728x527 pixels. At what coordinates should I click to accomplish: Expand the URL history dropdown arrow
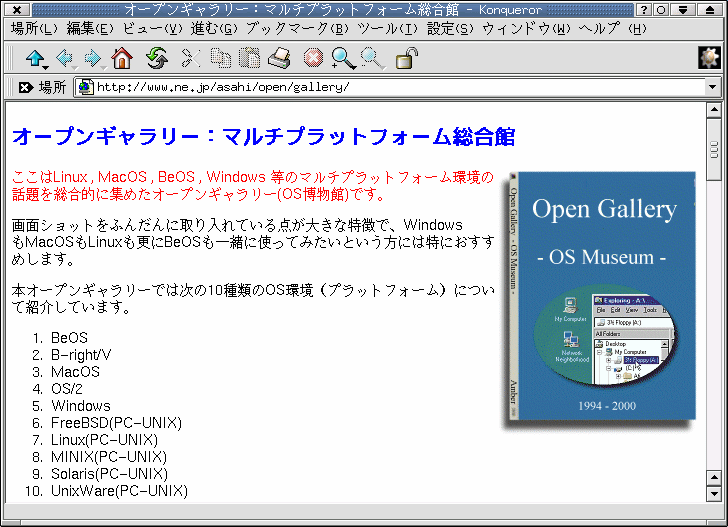point(713,87)
